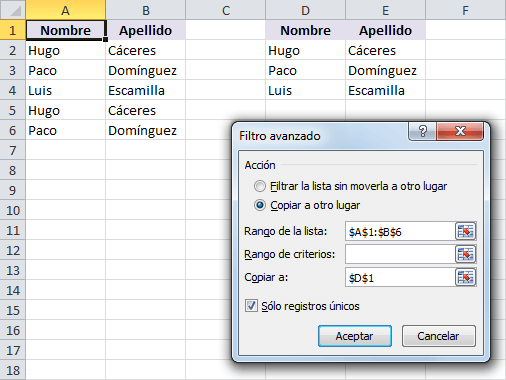Select cell E3 containing Domínguez
The width and height of the screenshot is (506, 380).
click(x=385, y=70)
